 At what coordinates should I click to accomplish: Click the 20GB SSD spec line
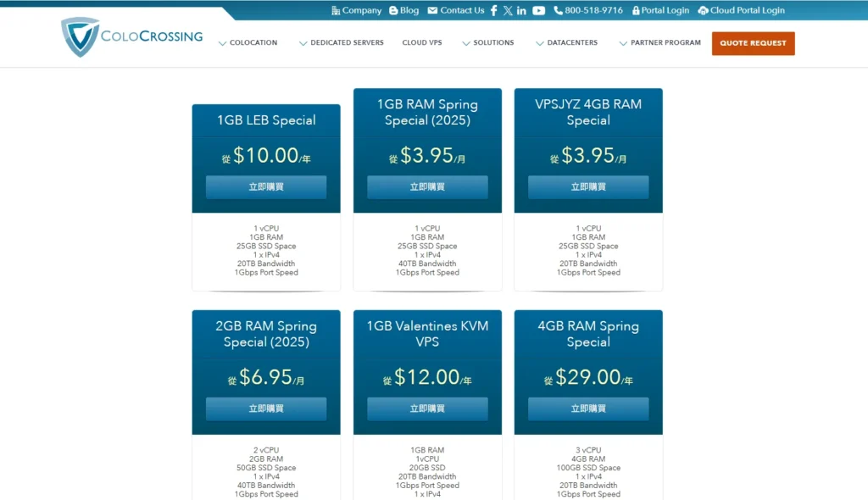click(x=427, y=468)
